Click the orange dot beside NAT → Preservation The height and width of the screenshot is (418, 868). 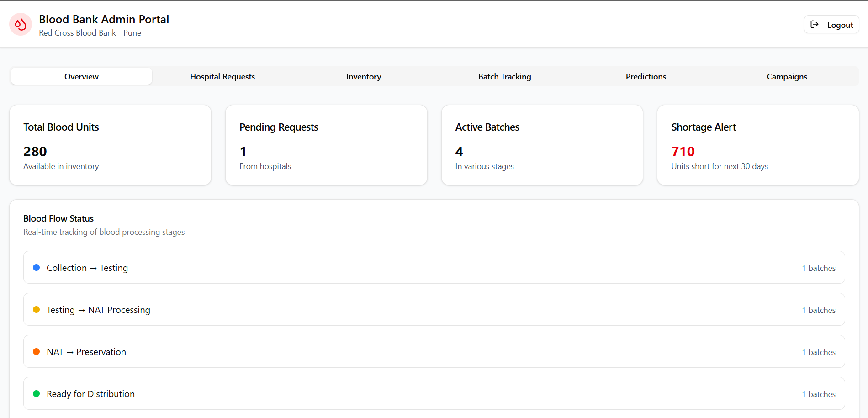pyautogui.click(x=37, y=352)
